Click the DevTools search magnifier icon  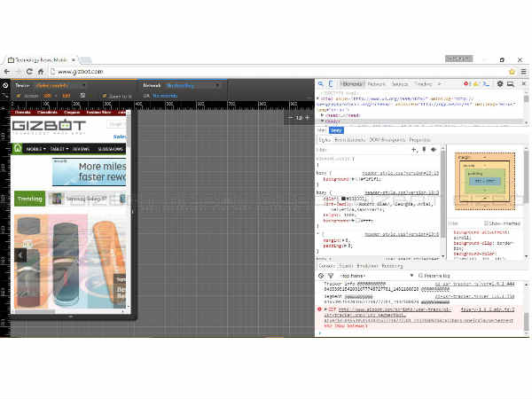pyautogui.click(x=321, y=83)
